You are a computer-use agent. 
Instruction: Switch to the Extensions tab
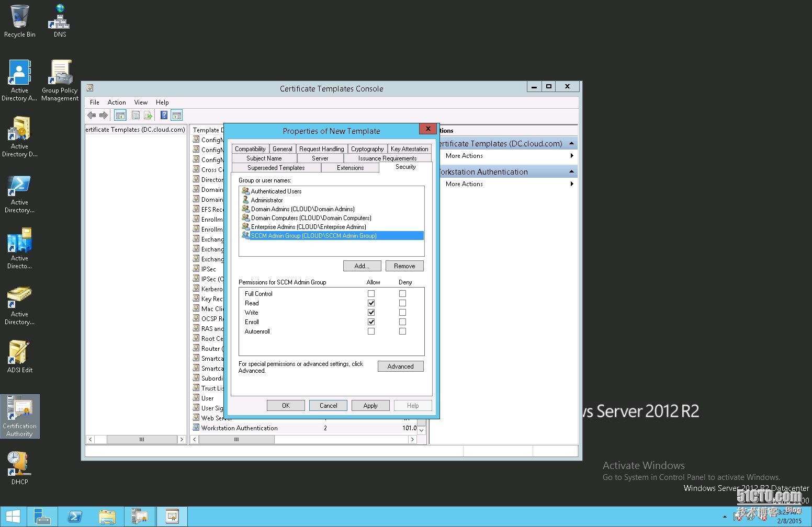(x=351, y=168)
